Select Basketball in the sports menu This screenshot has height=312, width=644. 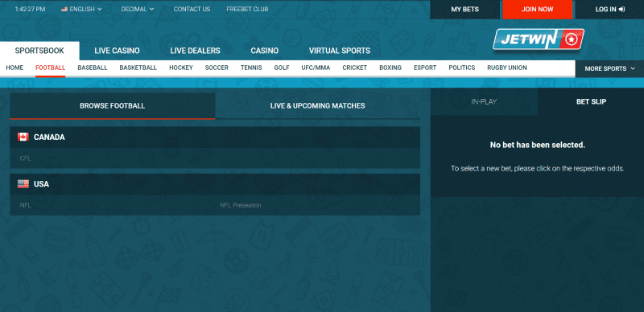tap(138, 68)
